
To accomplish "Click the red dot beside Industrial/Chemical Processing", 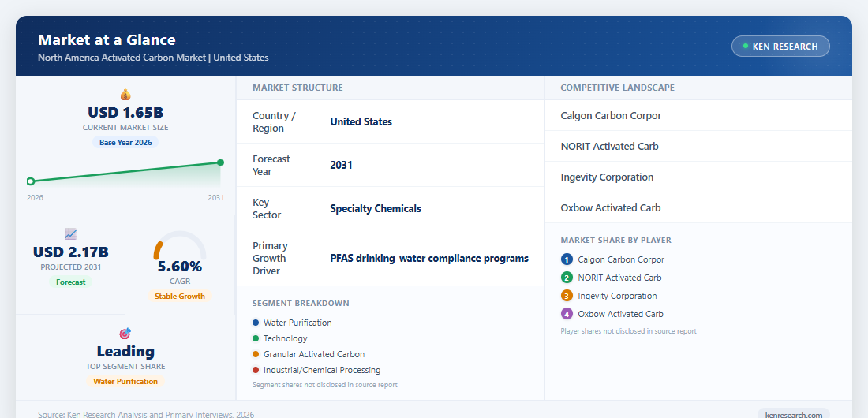I will click(x=255, y=370).
